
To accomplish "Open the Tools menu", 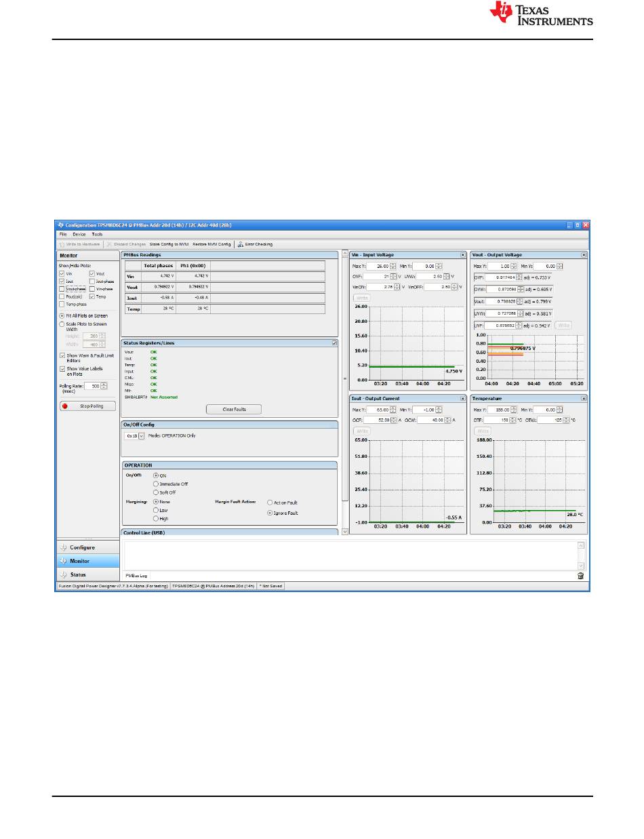I will click(97, 234).
